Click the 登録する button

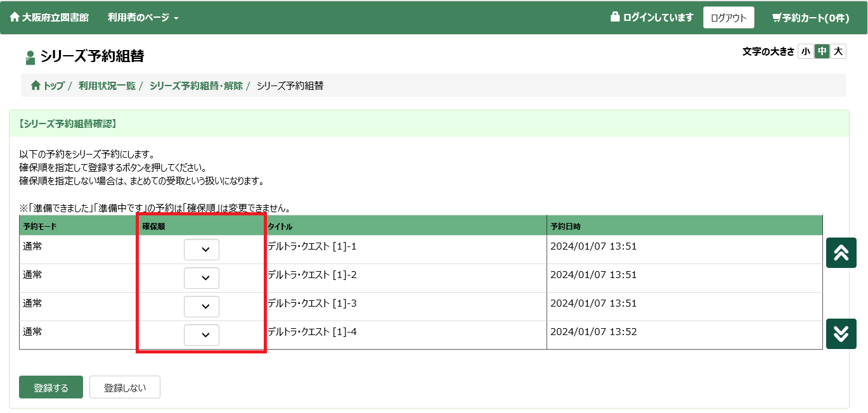point(51,387)
